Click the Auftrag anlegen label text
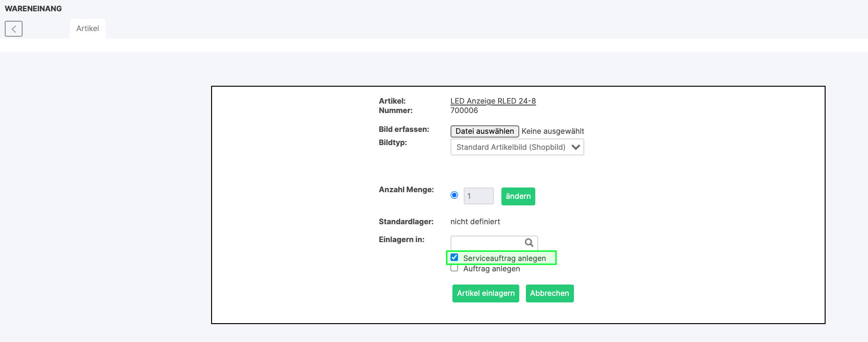 coord(491,269)
